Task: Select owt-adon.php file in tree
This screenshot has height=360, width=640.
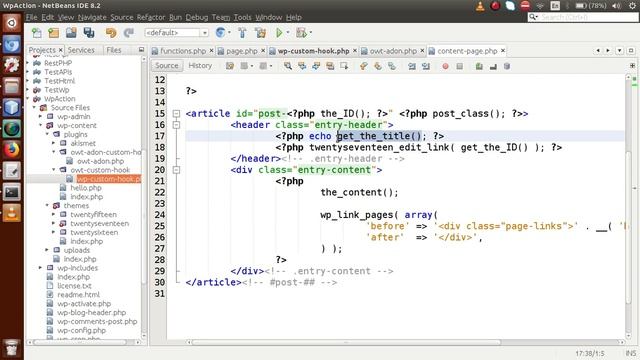Action: 100,161
